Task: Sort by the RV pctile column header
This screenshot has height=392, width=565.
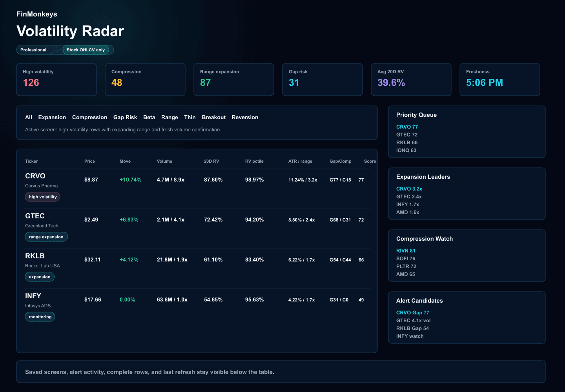Action: coord(254,161)
